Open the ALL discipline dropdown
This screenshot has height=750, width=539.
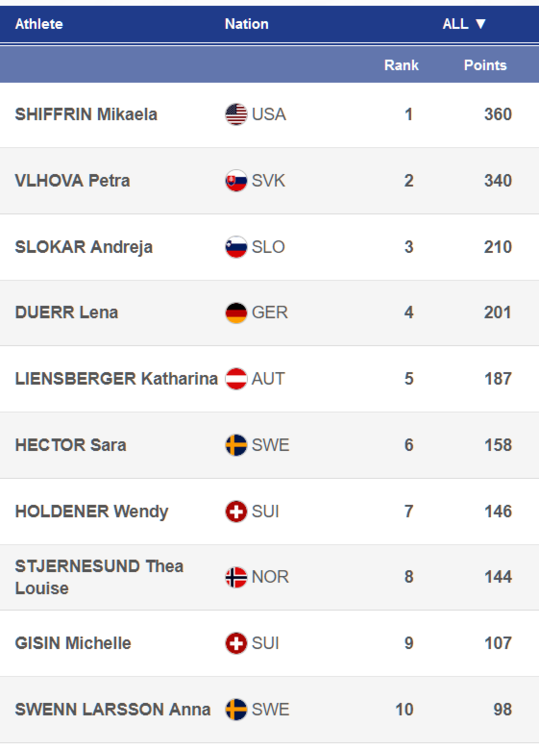pyautogui.click(x=464, y=23)
